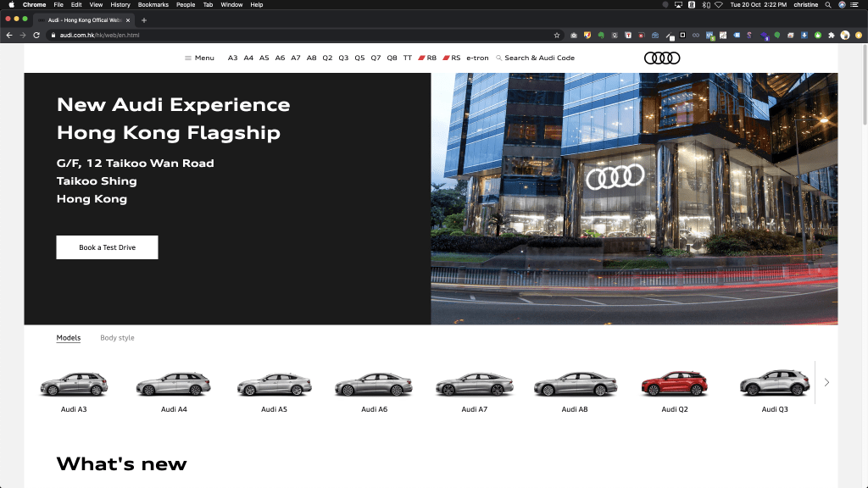This screenshot has height=488, width=868.
Task: Select the Audi Q3 car thumbnail
Action: pos(775,383)
